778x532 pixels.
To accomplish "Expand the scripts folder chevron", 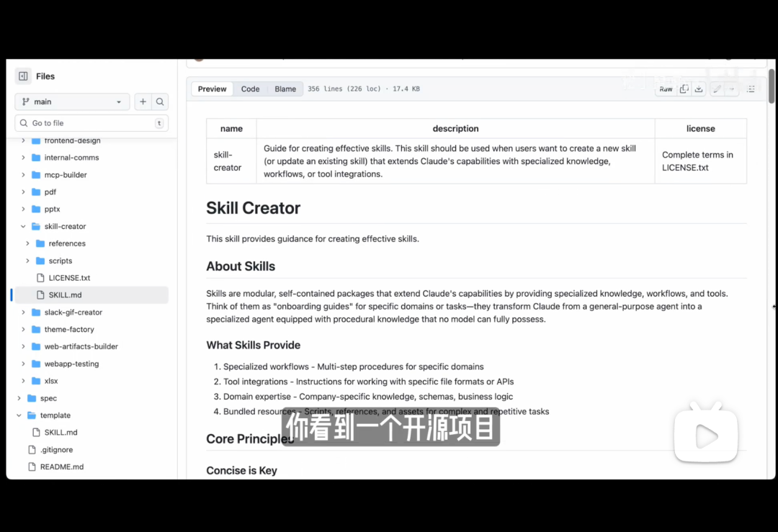I will (x=28, y=261).
